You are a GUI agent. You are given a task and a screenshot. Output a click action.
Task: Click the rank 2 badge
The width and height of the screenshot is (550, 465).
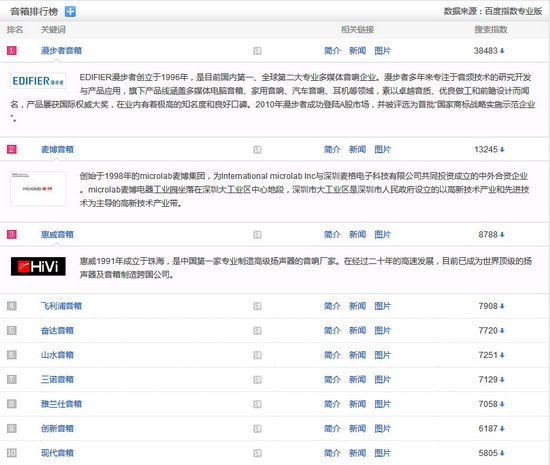tap(12, 150)
